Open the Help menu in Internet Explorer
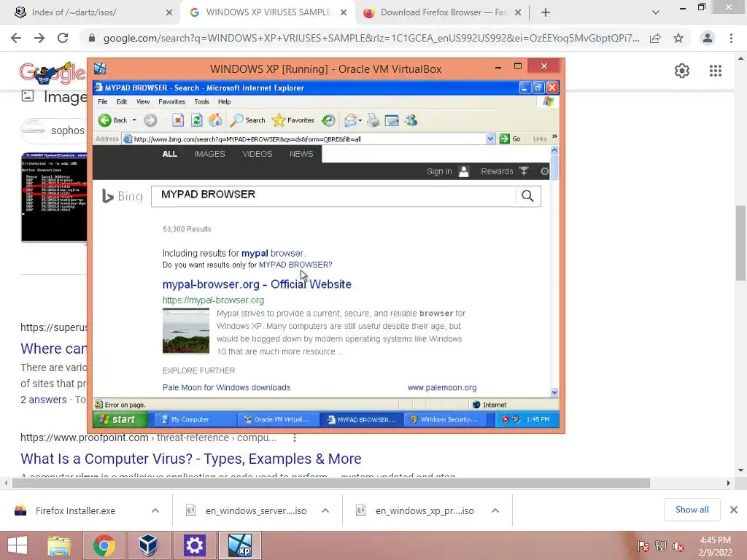The width and height of the screenshot is (747, 560). [225, 101]
